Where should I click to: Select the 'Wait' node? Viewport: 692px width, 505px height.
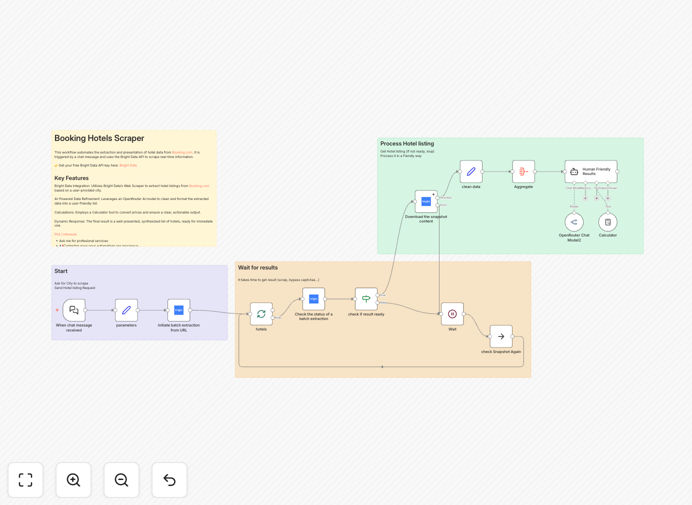point(452,314)
